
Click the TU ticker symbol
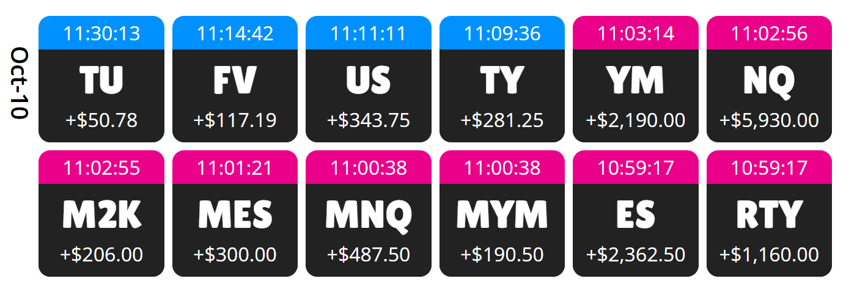(101, 81)
